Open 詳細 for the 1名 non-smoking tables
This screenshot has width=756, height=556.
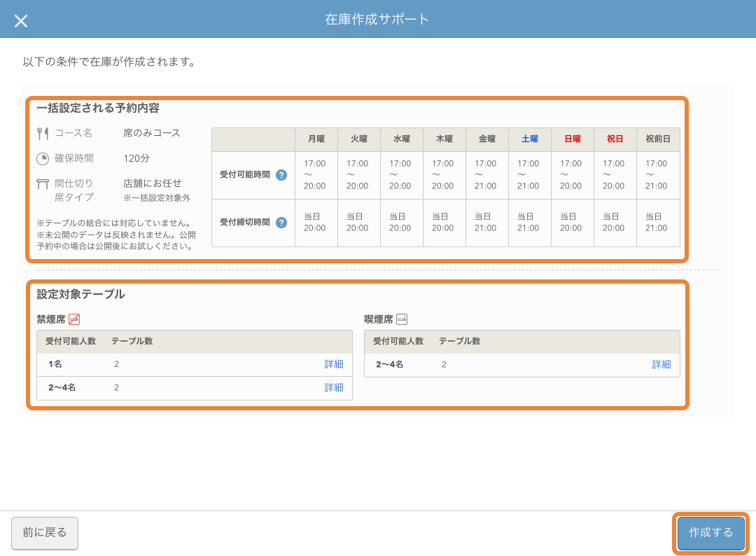click(335, 364)
